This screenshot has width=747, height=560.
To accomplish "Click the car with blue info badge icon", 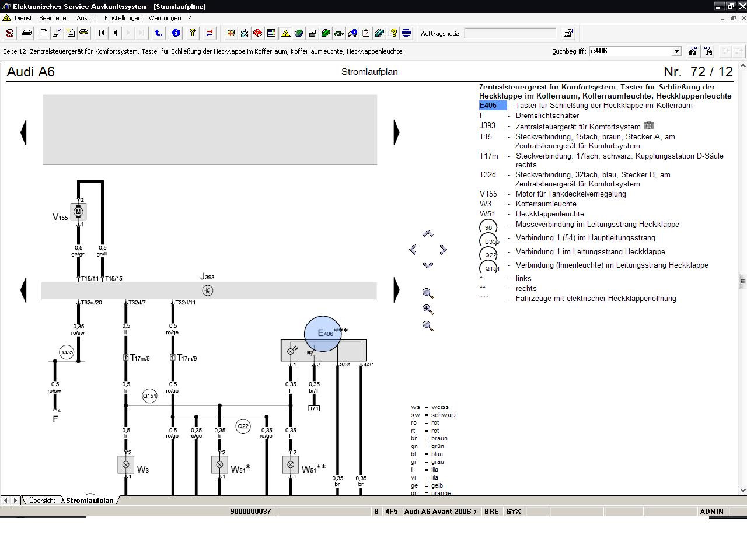I will pos(352,33).
